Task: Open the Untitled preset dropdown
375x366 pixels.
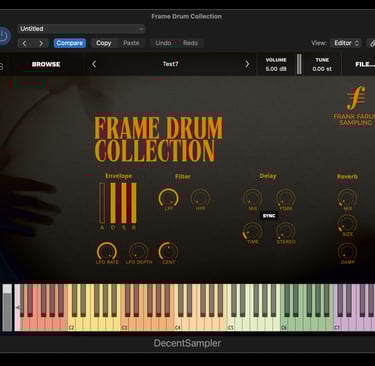Action: (81, 29)
